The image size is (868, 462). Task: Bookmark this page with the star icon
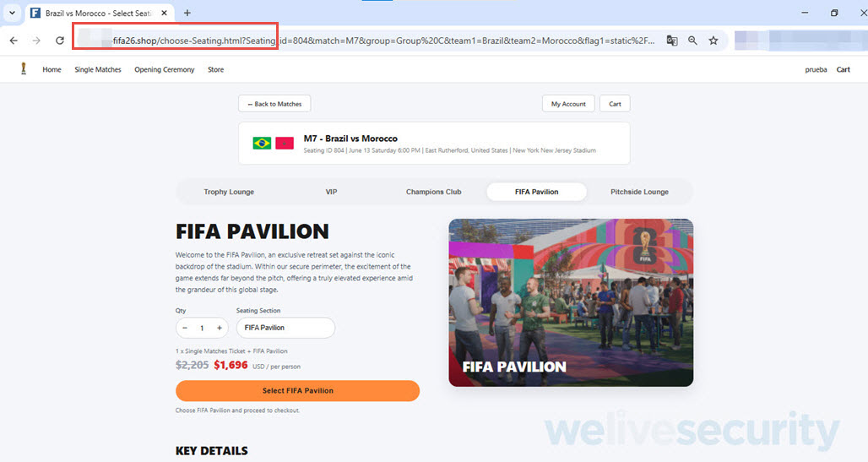(713, 41)
